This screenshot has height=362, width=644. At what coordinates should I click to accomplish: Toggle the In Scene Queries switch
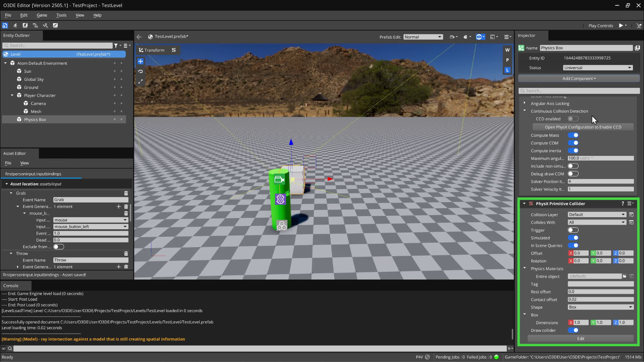573,245
